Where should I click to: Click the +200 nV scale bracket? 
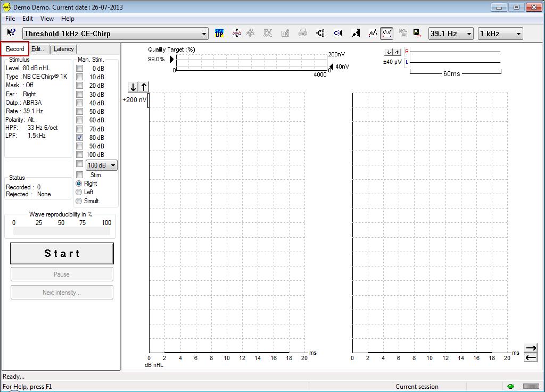(148, 100)
